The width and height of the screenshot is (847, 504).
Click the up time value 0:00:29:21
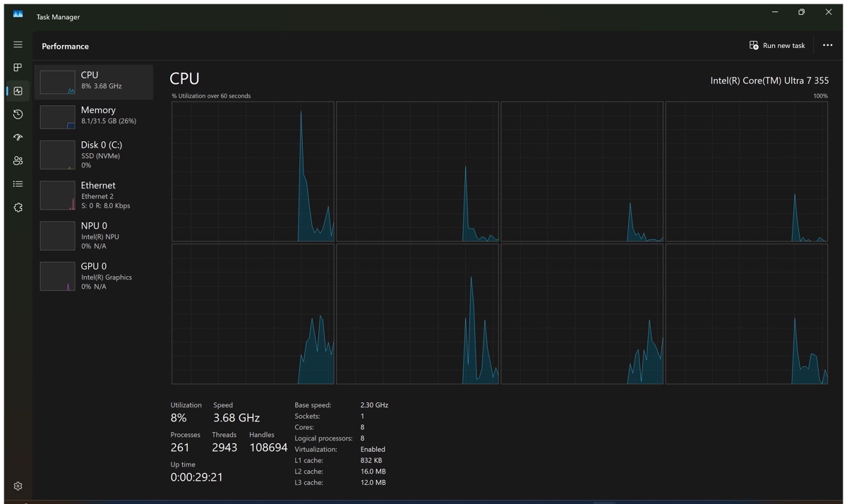point(197,477)
